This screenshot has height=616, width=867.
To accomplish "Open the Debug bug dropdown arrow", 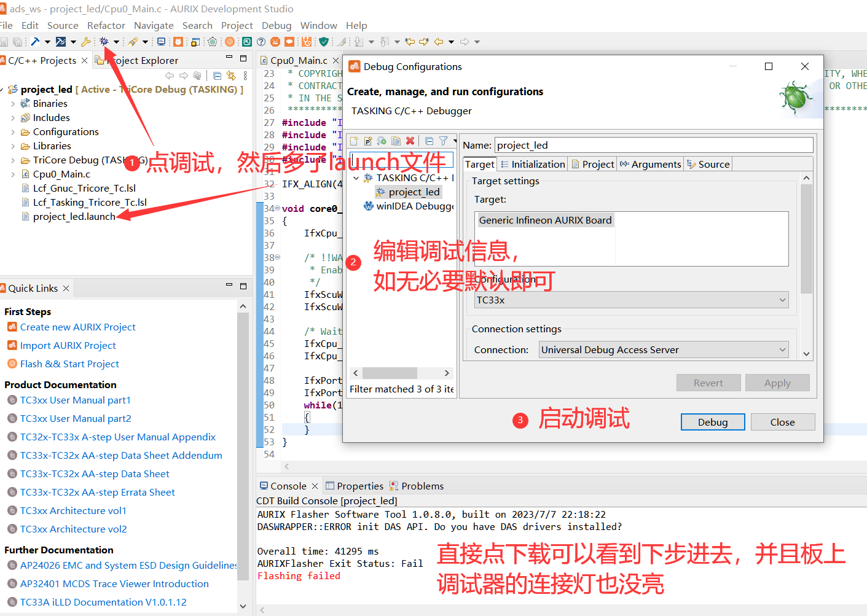I will pyautogui.click(x=116, y=42).
